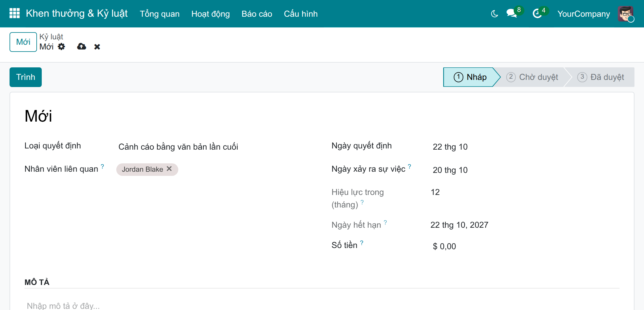Save record with the cloud upload icon
This screenshot has height=310, width=644.
pos(81,46)
